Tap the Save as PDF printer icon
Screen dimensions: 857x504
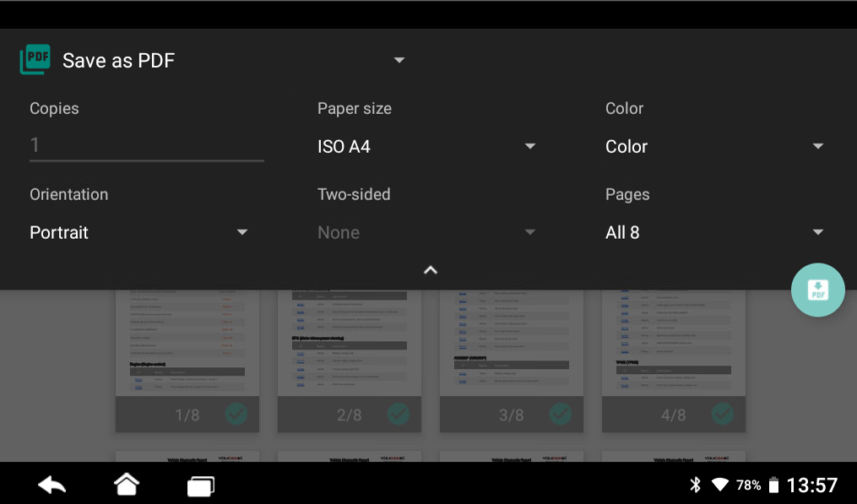click(35, 60)
